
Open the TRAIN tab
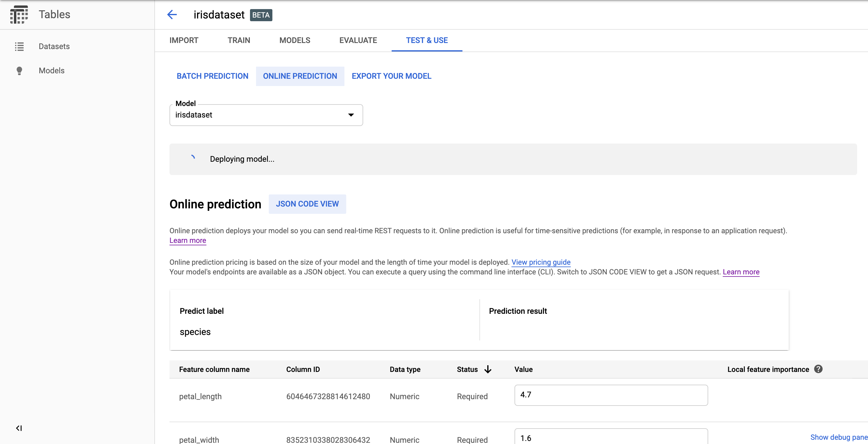(x=238, y=40)
